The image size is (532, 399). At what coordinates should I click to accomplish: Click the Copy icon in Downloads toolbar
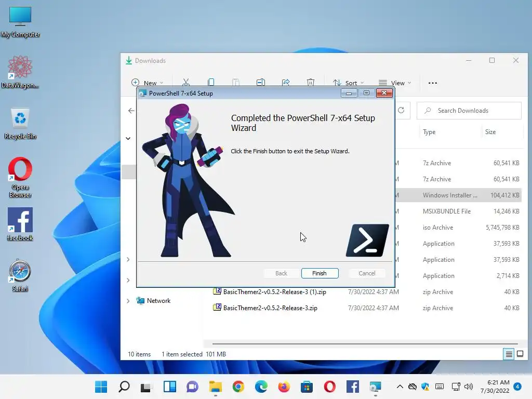(x=211, y=83)
